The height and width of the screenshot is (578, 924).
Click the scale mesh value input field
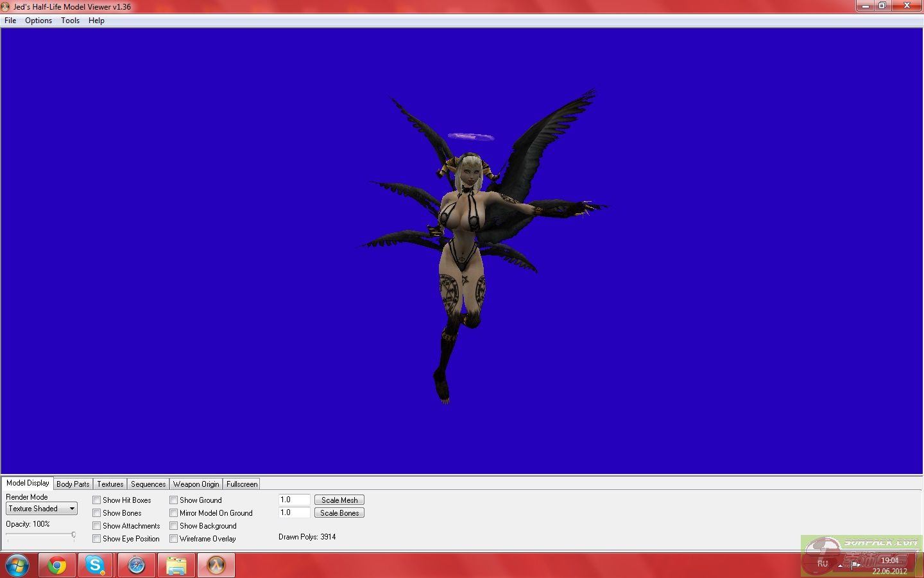295,500
